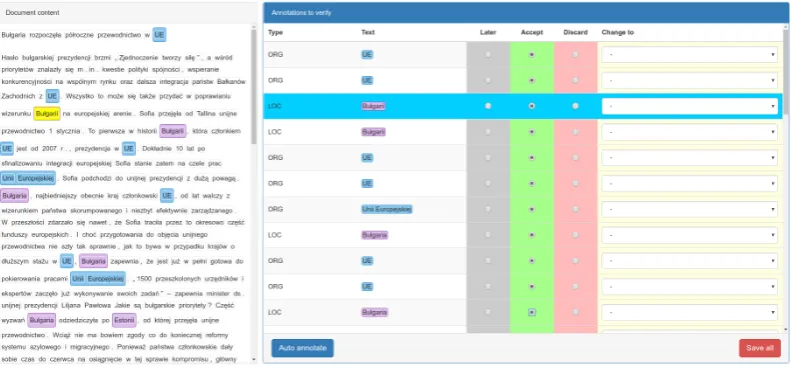
Task: Click document scrollbar down arrow
Action: 254,359
